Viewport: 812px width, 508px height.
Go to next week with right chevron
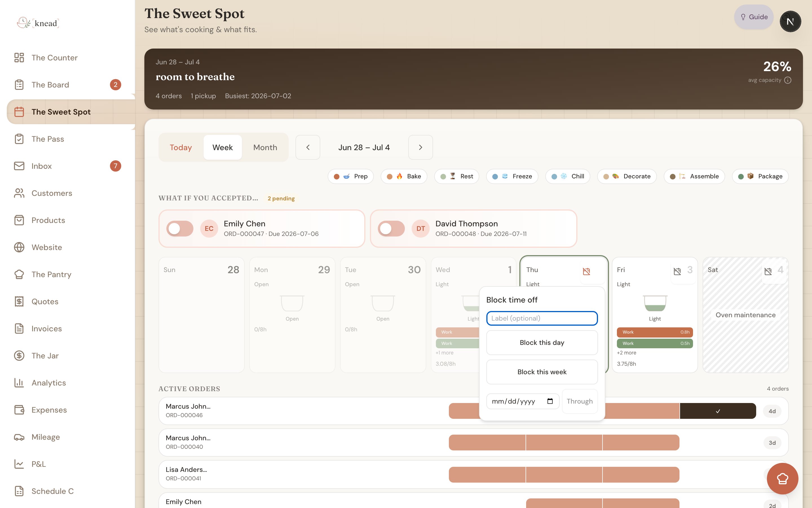tap(420, 147)
